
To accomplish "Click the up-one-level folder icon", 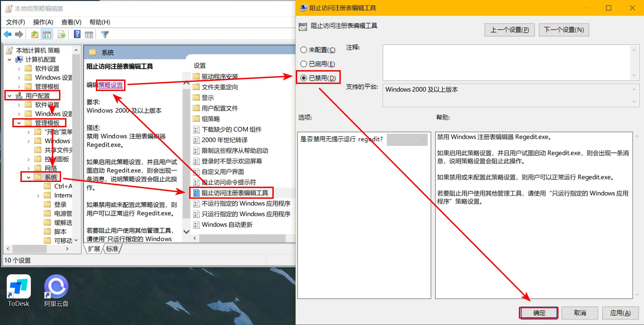I will click(34, 34).
